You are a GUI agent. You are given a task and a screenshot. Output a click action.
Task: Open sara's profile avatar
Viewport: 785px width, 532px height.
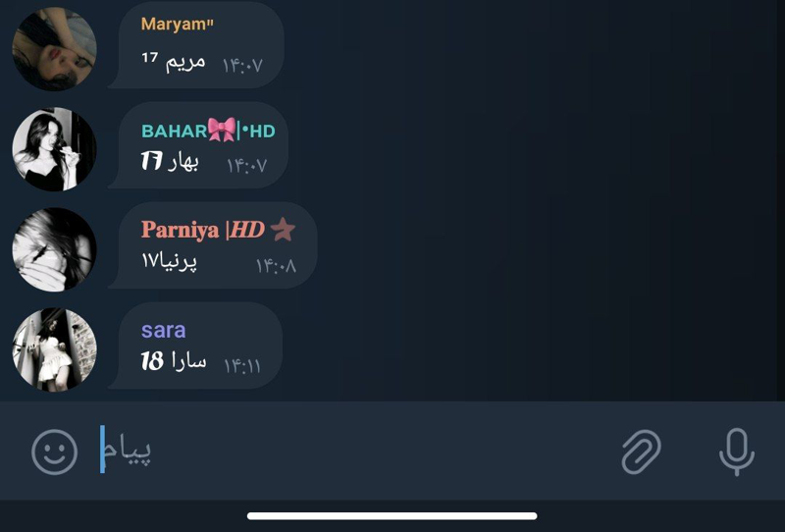point(54,349)
